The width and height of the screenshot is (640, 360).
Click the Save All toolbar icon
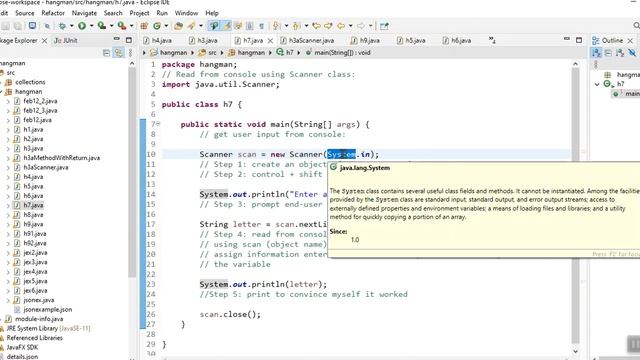pos(18,26)
